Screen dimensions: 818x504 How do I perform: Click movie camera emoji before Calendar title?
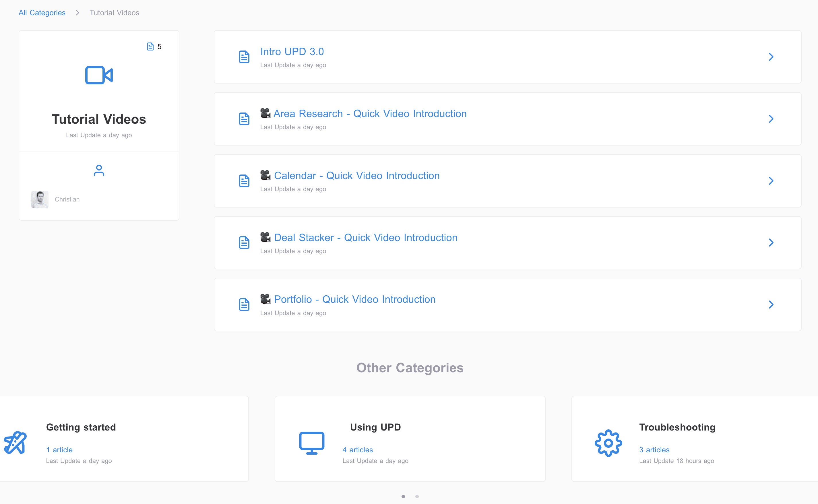(265, 175)
